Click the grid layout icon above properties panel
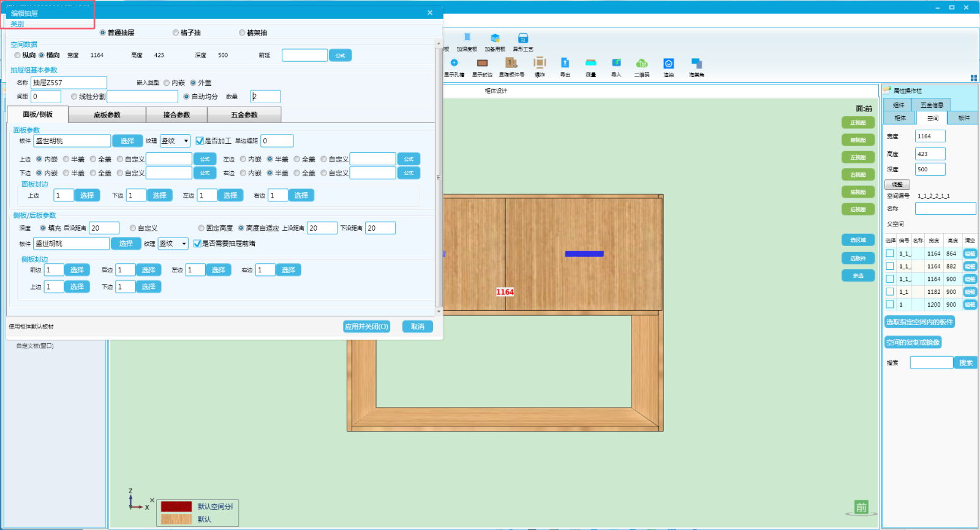 pos(973,78)
